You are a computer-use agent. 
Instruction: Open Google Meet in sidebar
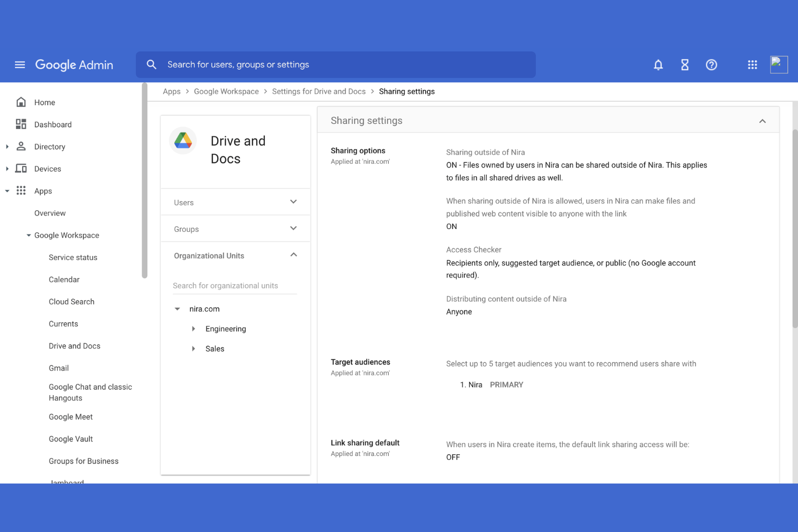pos(71,417)
